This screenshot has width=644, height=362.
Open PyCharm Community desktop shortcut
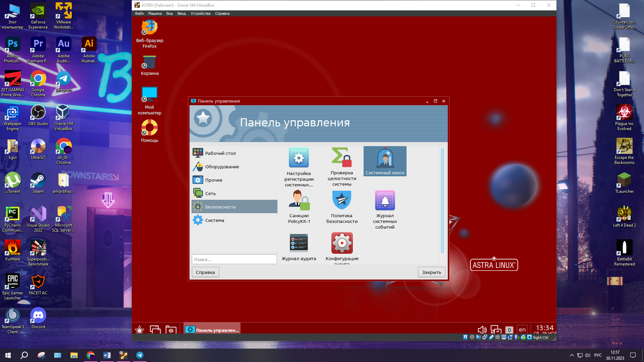pyautogui.click(x=12, y=219)
